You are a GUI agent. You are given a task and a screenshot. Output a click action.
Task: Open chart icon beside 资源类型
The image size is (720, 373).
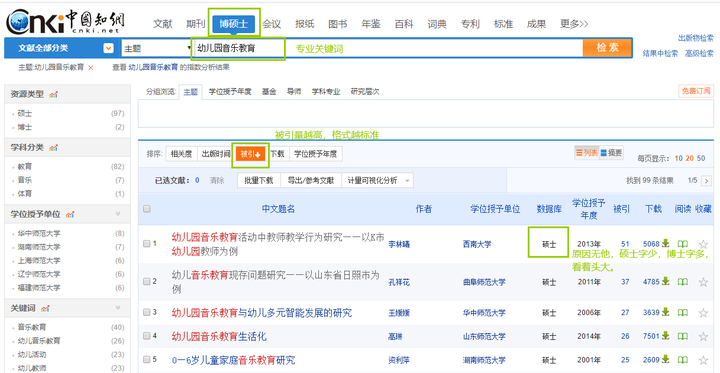coord(53,95)
